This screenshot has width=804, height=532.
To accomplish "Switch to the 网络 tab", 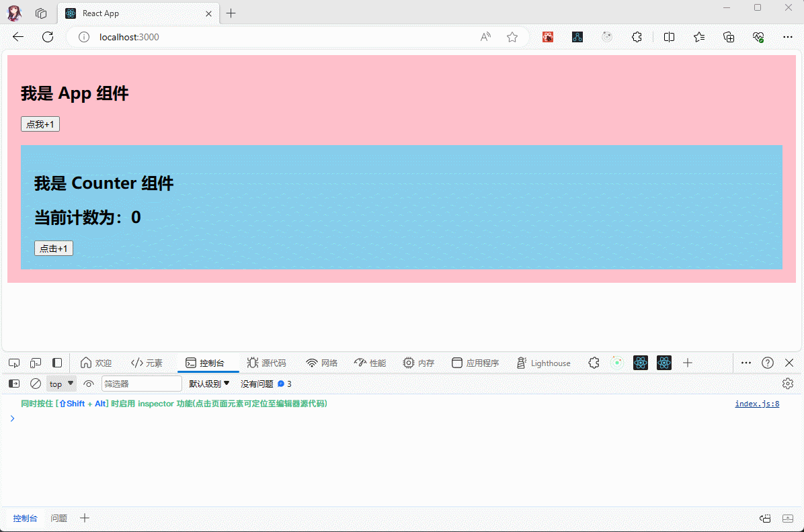I will pyautogui.click(x=321, y=363).
